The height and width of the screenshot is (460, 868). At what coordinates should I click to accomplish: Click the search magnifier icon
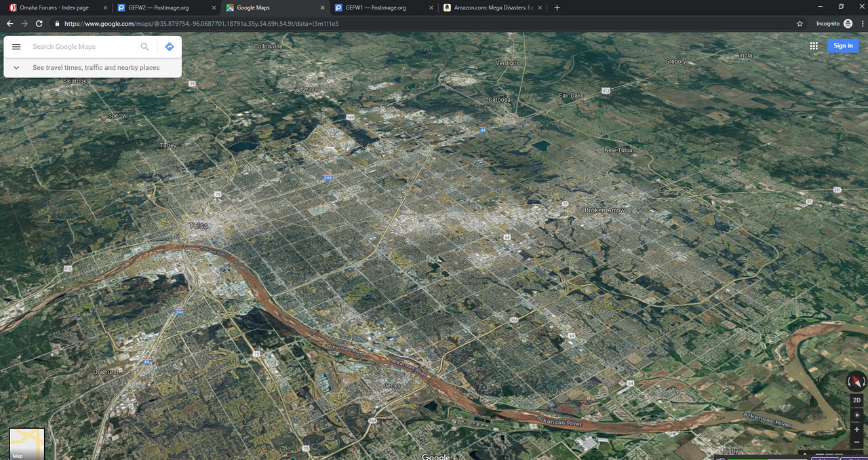(x=144, y=47)
